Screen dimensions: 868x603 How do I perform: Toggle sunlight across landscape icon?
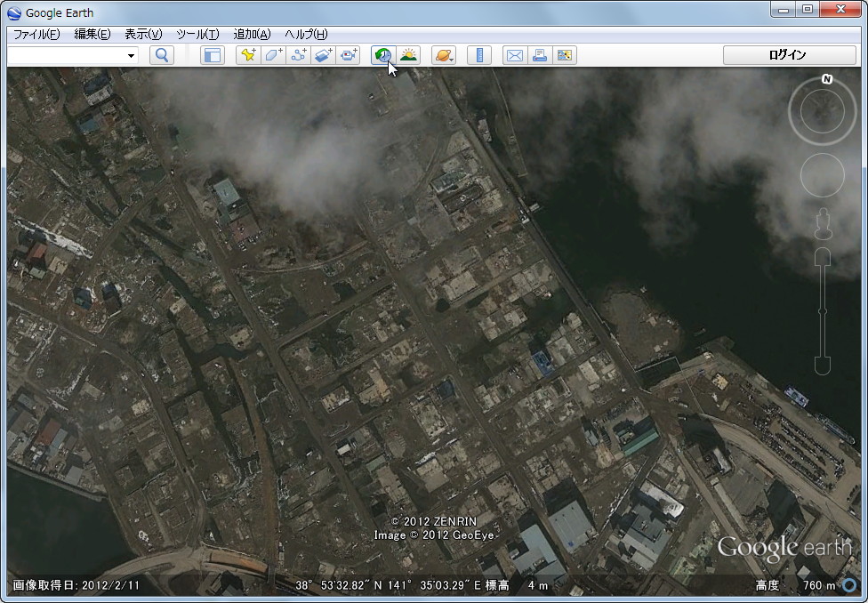(408, 55)
